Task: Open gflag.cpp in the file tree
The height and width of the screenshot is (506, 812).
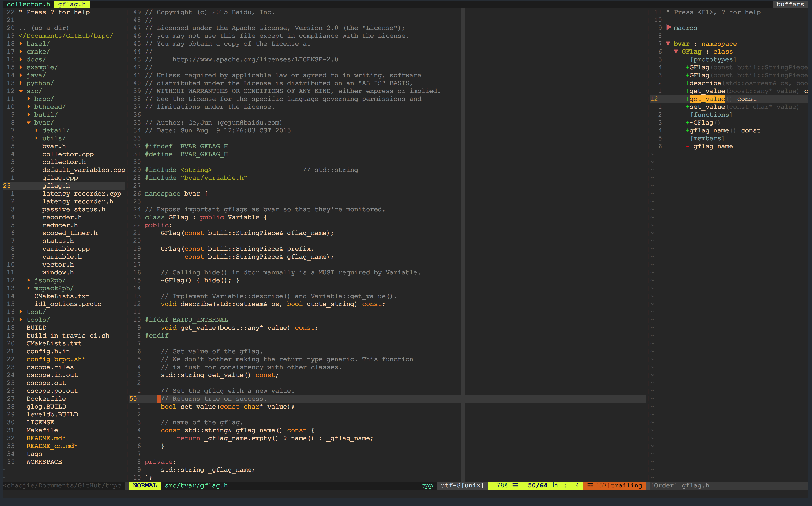Action: coord(59,178)
